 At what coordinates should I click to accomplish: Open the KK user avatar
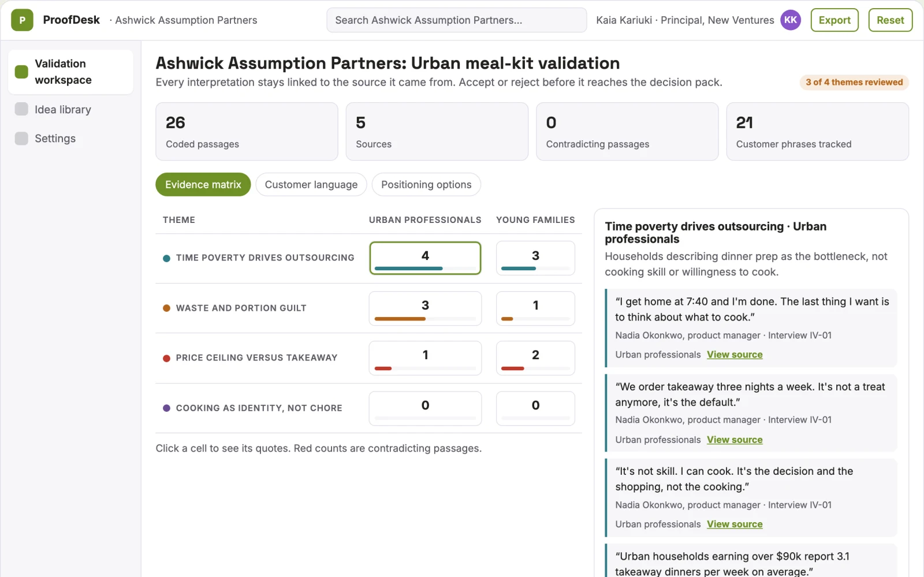tap(791, 20)
